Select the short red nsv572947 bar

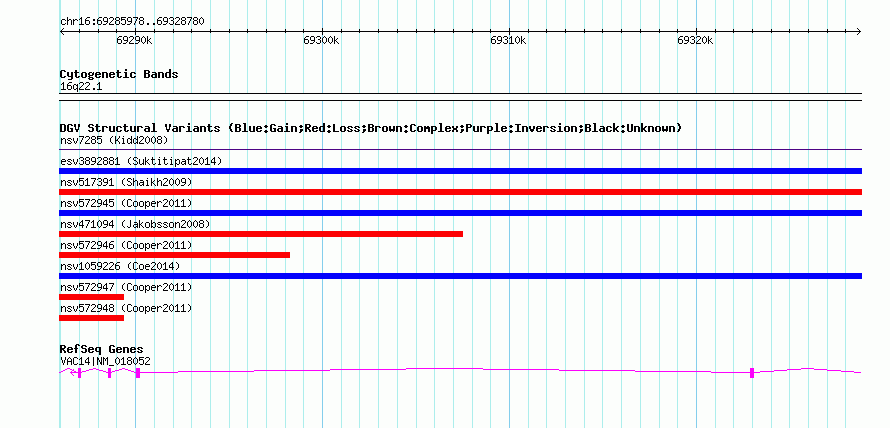[x=91, y=297]
